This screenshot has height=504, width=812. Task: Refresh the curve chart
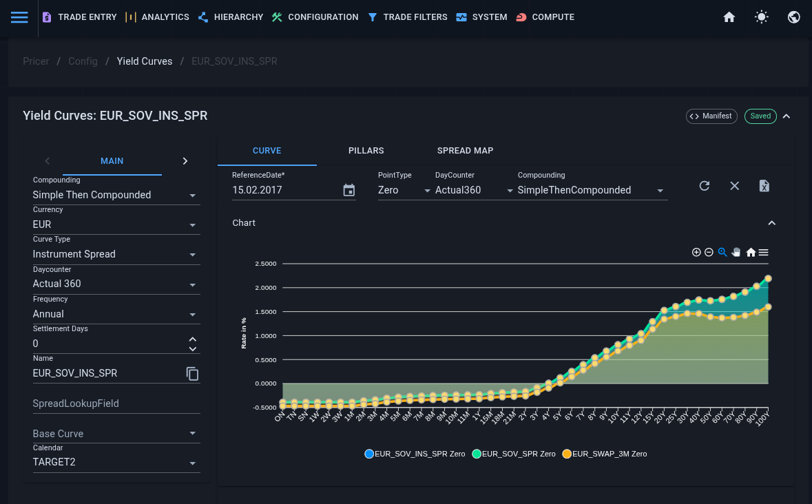705,186
